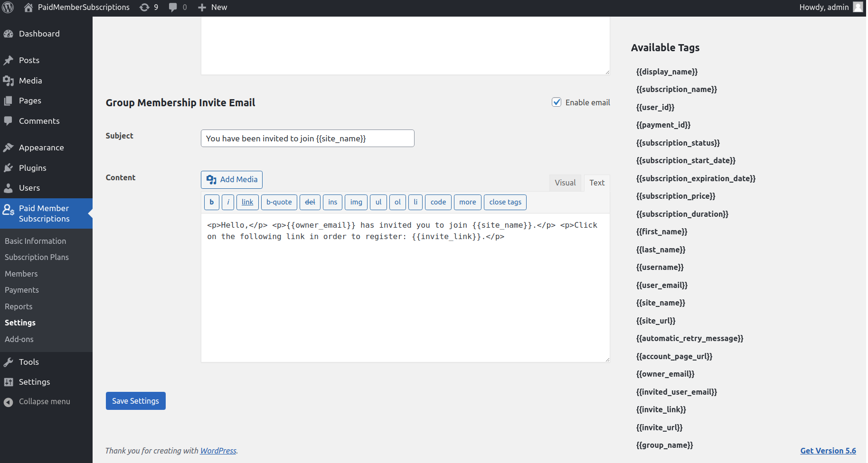Select the {{subscription_name}} tag
868x463 pixels.
677,89
